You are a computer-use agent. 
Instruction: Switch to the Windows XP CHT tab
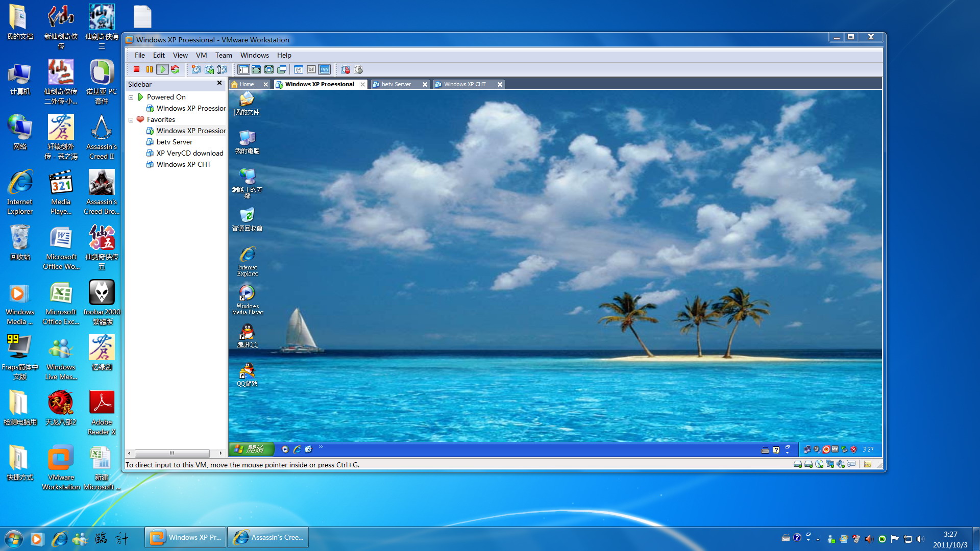(x=464, y=84)
